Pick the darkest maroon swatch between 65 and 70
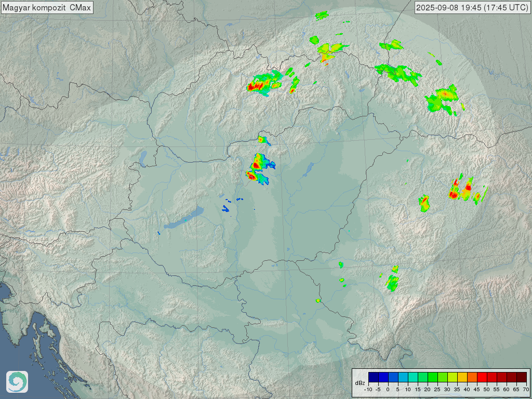 click(x=522, y=377)
